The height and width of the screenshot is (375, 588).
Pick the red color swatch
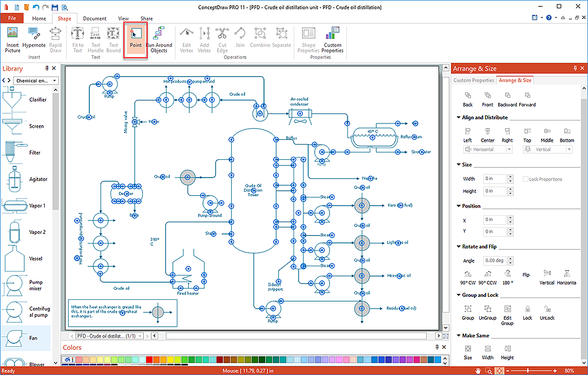point(150,359)
